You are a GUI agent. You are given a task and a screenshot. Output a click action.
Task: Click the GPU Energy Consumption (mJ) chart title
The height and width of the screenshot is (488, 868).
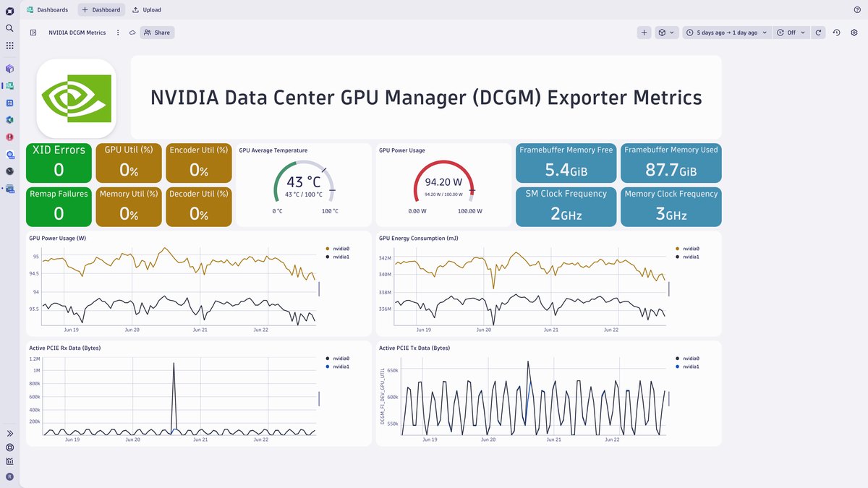(x=418, y=238)
